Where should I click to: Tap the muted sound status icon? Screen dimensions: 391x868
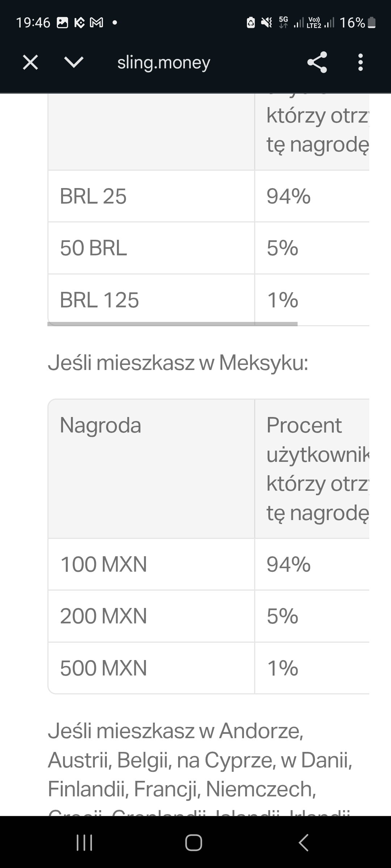click(x=267, y=23)
